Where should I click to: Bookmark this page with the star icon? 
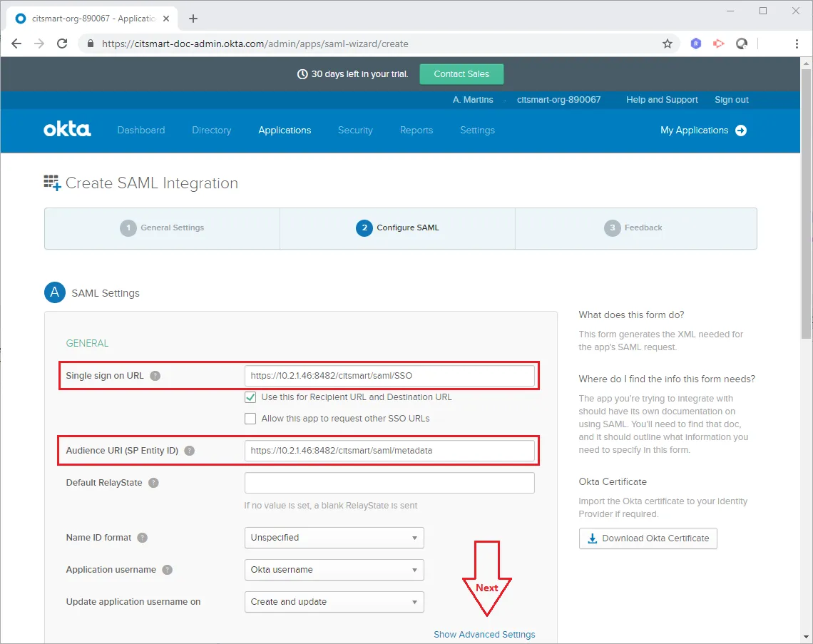click(668, 44)
